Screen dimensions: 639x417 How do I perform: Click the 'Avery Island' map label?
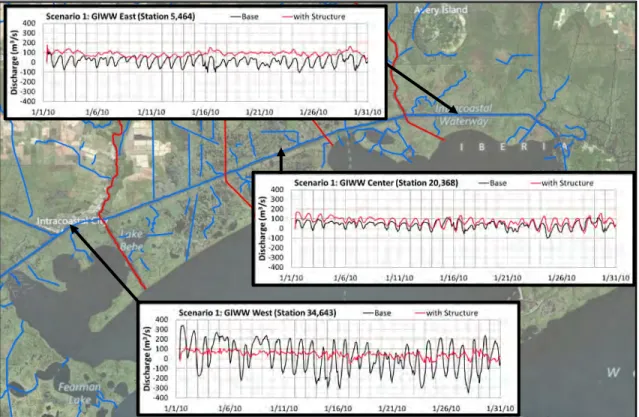click(x=441, y=10)
